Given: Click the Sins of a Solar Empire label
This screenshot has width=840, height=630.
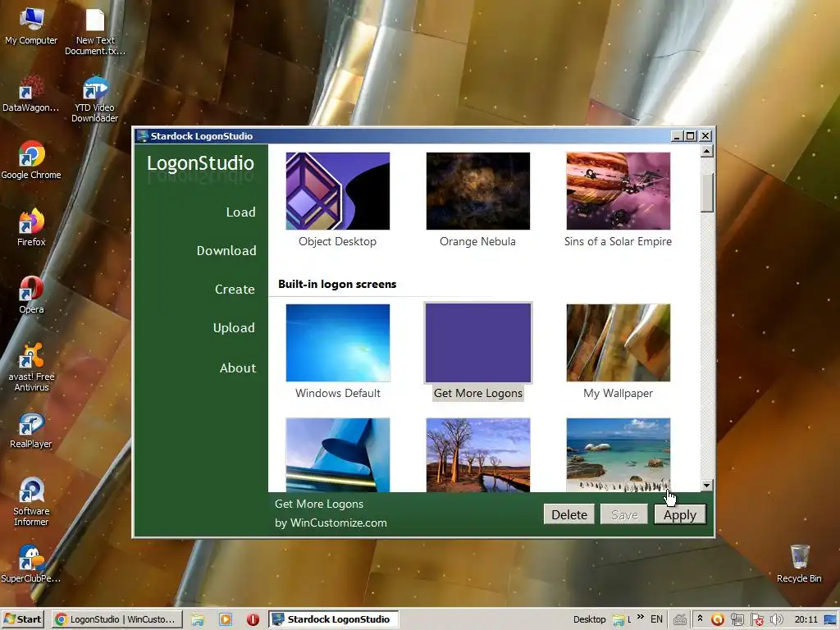Looking at the screenshot, I should click(x=618, y=242).
